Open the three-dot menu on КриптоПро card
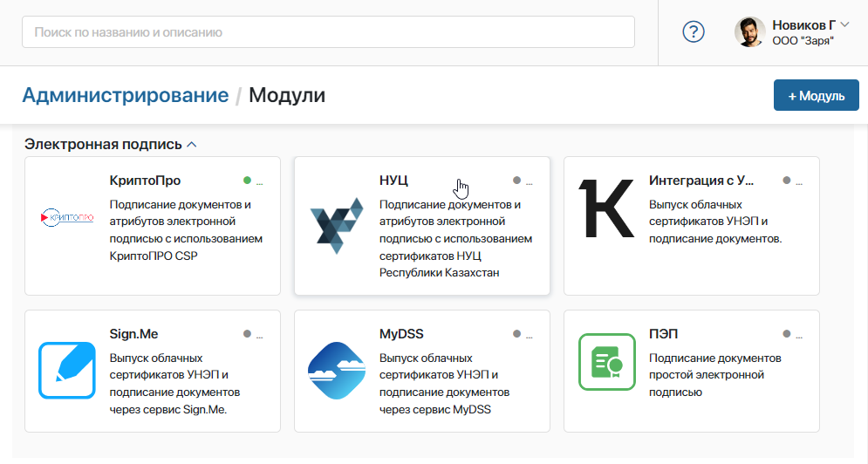This screenshot has width=868, height=464. coord(260,182)
